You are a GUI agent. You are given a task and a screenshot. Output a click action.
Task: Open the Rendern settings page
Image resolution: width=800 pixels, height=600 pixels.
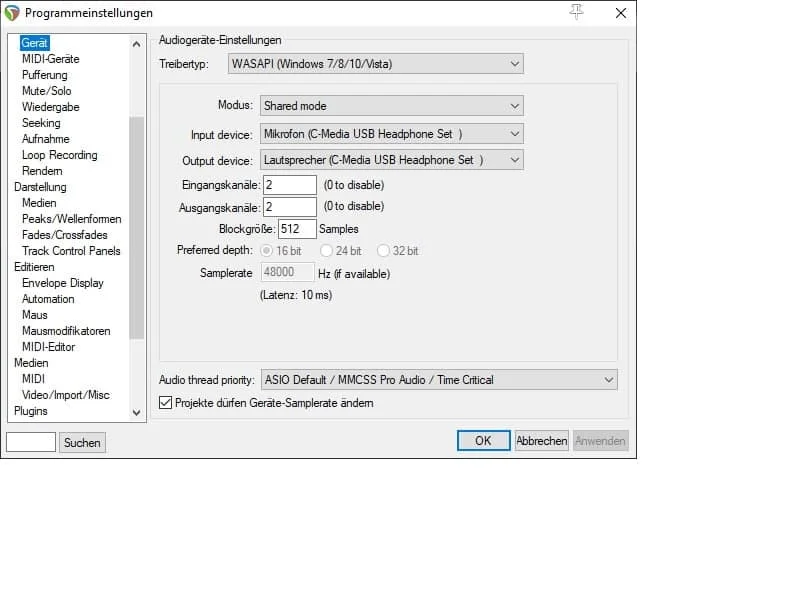pos(42,171)
